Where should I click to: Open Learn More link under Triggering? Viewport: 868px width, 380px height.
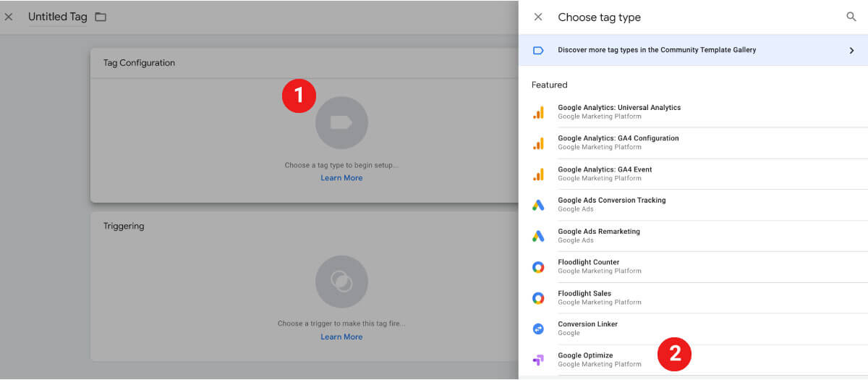[x=341, y=337]
